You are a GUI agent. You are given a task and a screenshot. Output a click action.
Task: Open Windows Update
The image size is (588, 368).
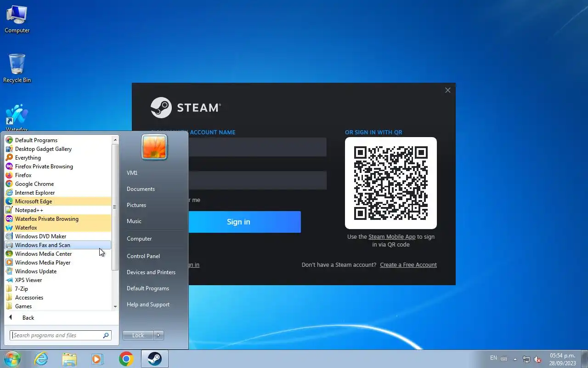point(58,271)
